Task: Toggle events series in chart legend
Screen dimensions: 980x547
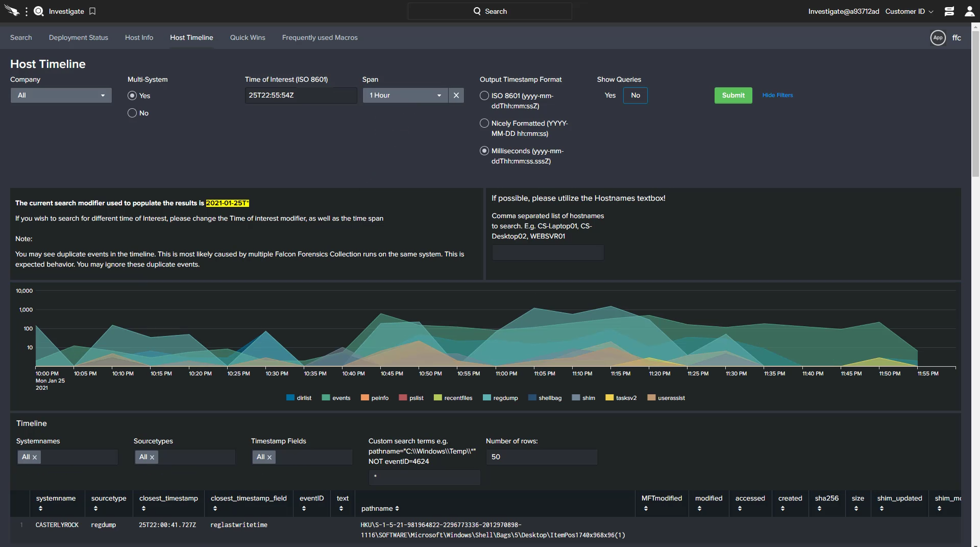Action: pyautogui.click(x=336, y=398)
